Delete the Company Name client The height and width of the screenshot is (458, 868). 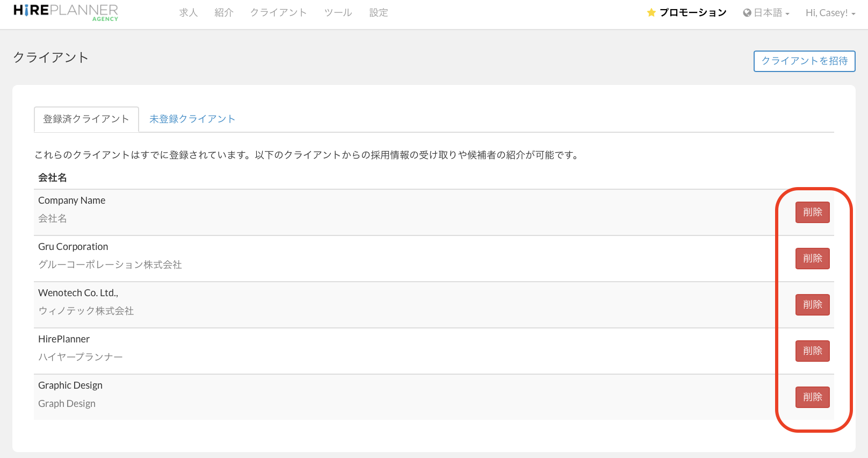click(812, 212)
